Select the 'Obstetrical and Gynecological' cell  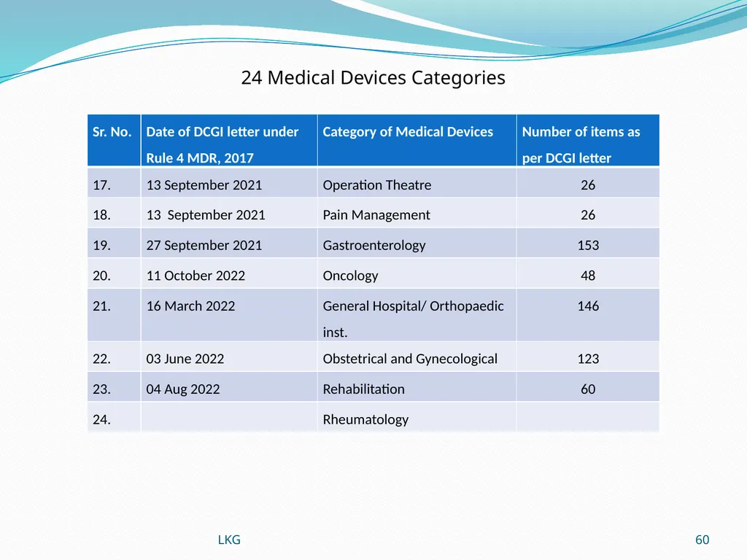click(417, 357)
